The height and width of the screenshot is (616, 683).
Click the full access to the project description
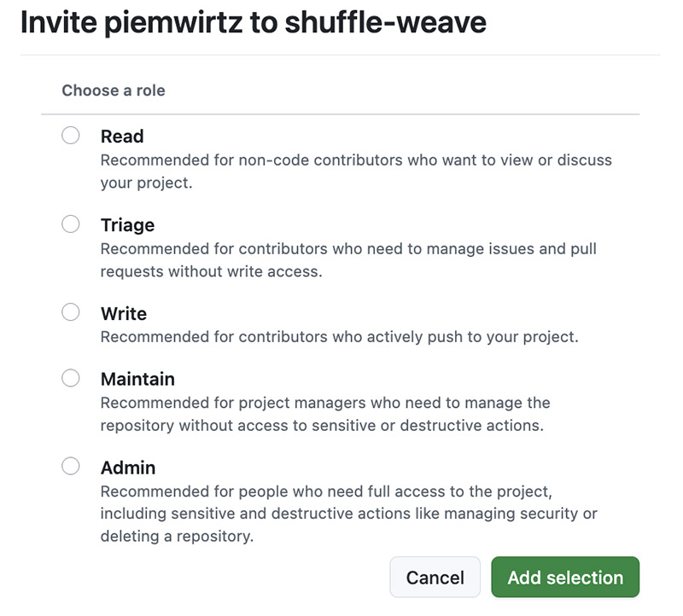[x=348, y=514]
